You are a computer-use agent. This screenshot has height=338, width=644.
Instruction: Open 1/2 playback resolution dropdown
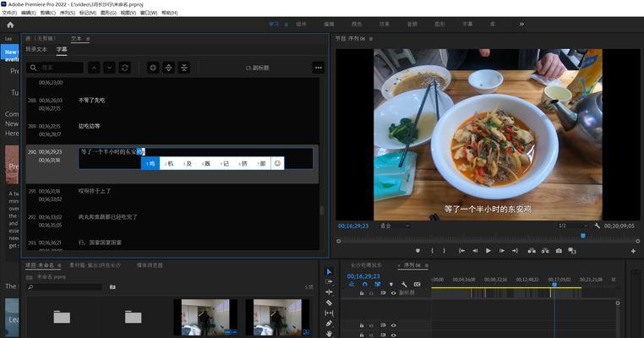click(573, 226)
